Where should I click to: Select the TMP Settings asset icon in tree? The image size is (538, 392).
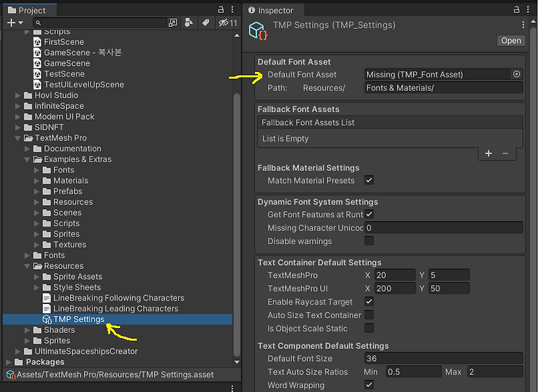[47, 319]
